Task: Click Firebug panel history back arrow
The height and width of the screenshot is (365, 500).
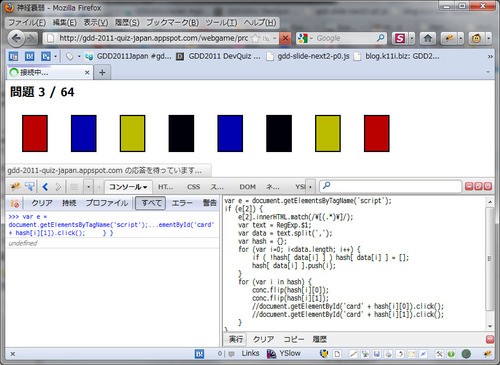Action: click(x=45, y=187)
